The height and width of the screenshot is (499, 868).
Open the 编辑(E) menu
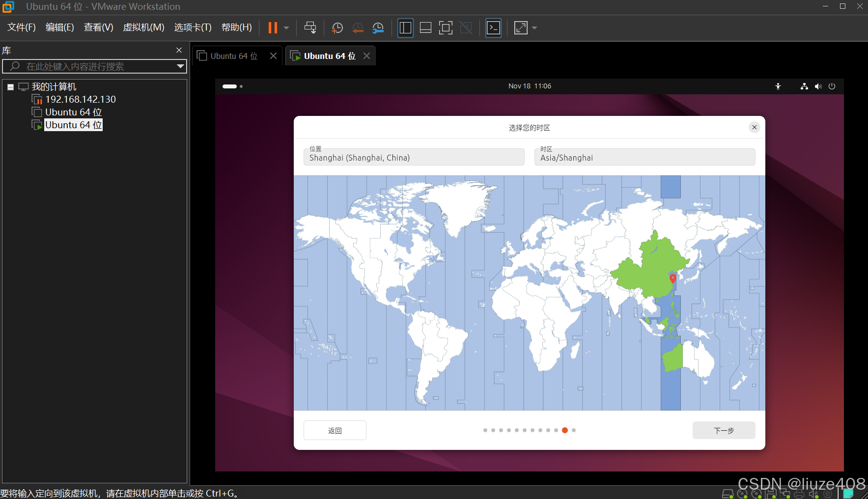[x=60, y=28]
